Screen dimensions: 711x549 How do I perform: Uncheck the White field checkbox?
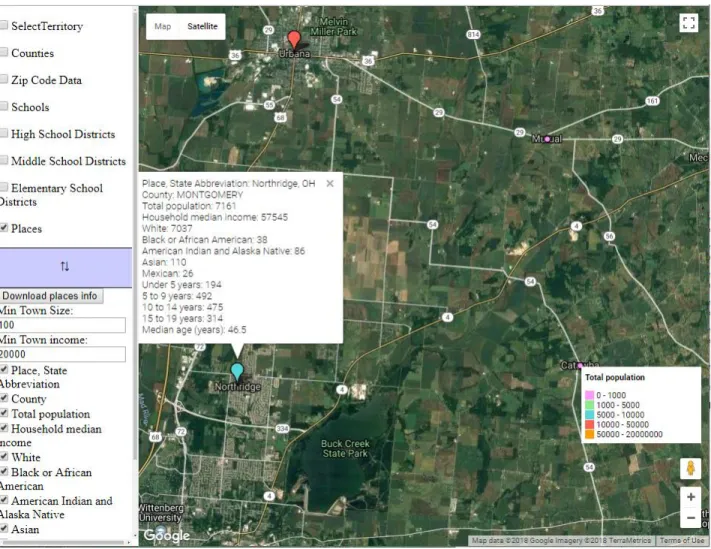click(4, 457)
